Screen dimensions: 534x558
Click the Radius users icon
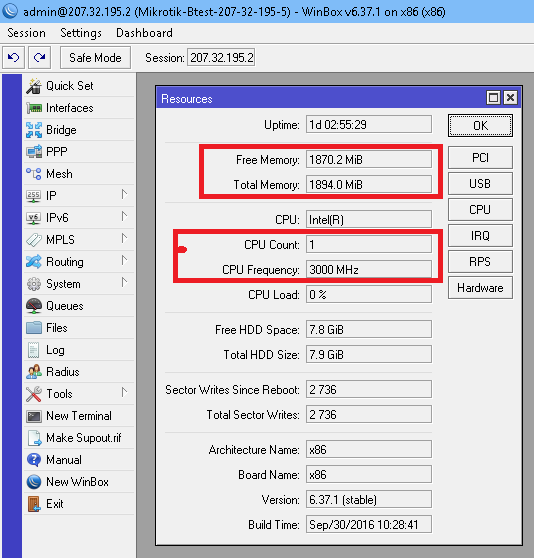34,372
